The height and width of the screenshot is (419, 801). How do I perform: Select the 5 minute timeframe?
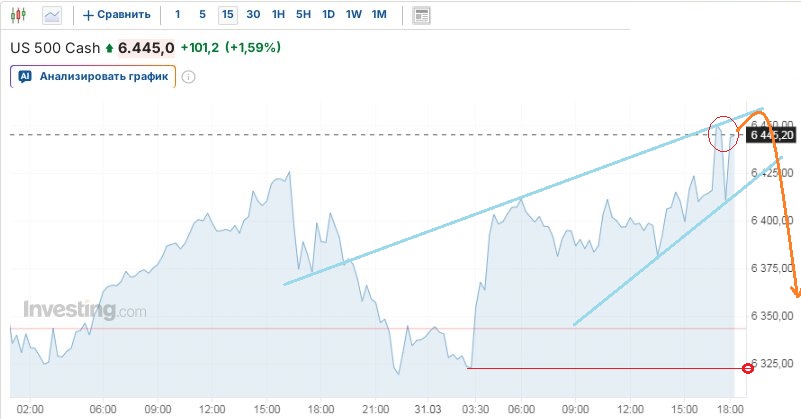tap(202, 15)
